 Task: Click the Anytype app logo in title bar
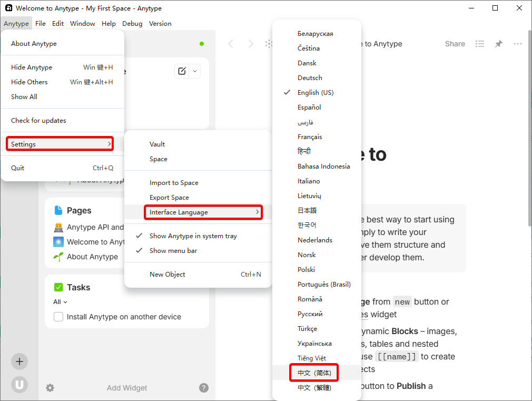(9, 8)
